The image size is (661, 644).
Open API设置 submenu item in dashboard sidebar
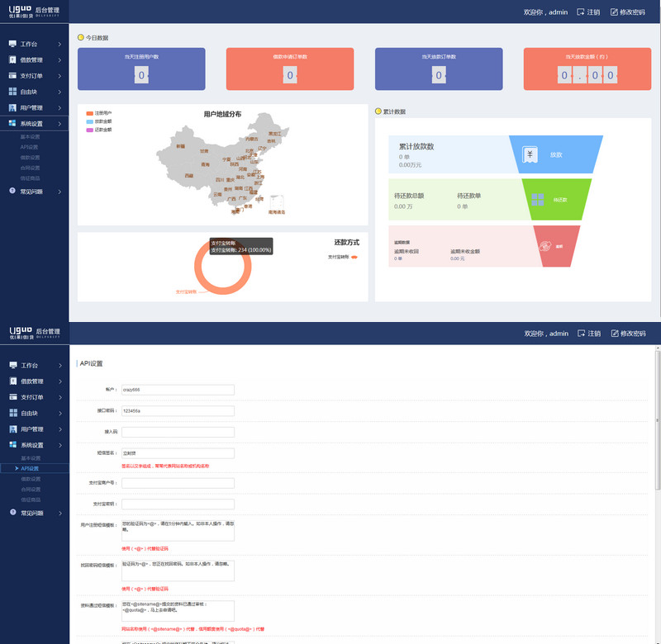click(x=29, y=147)
